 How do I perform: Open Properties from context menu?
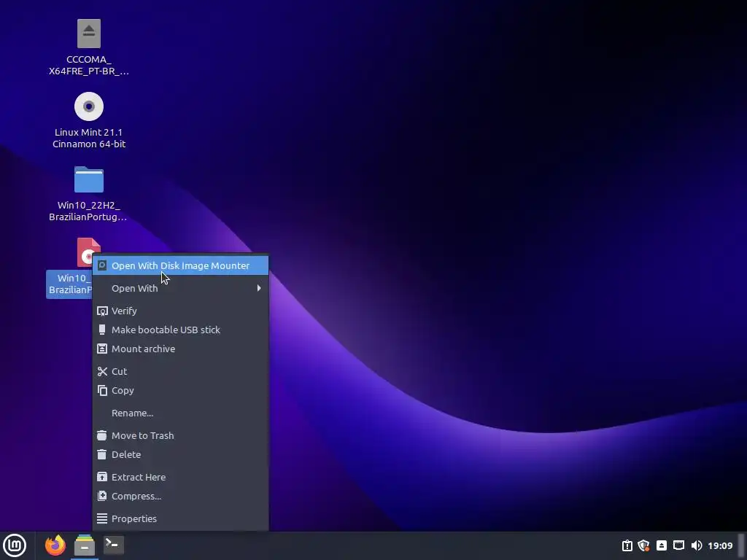pos(181,518)
